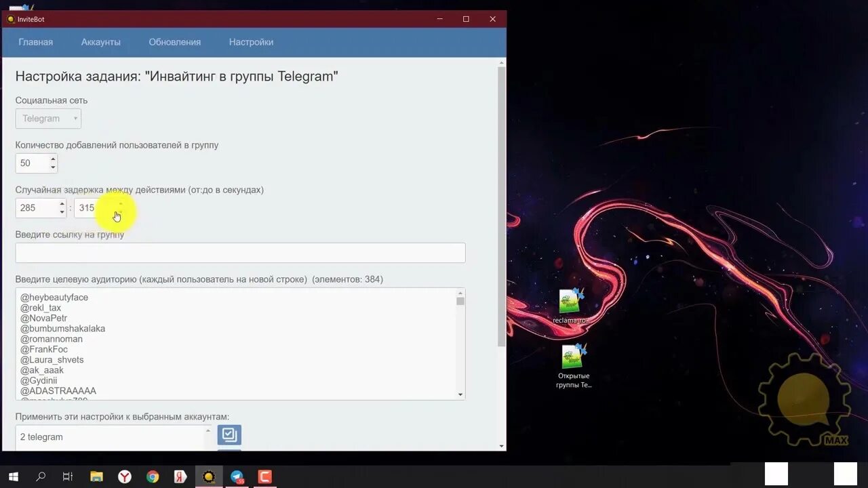The width and height of the screenshot is (868, 488).
Task: Click the audience list scrollbar thumb
Action: coord(460,301)
